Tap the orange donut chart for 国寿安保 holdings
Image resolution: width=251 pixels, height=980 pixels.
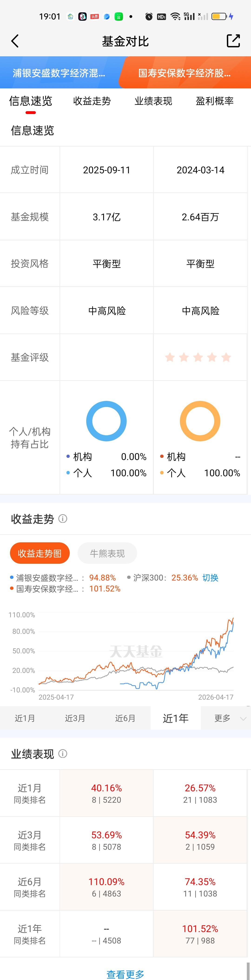tap(200, 421)
